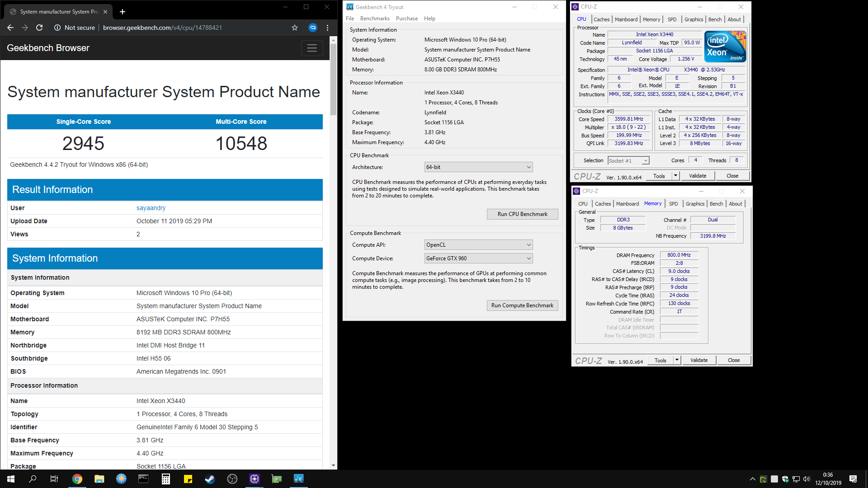Open Geekbench Benchmarks menu
The height and width of the screenshot is (488, 868).
[375, 19]
